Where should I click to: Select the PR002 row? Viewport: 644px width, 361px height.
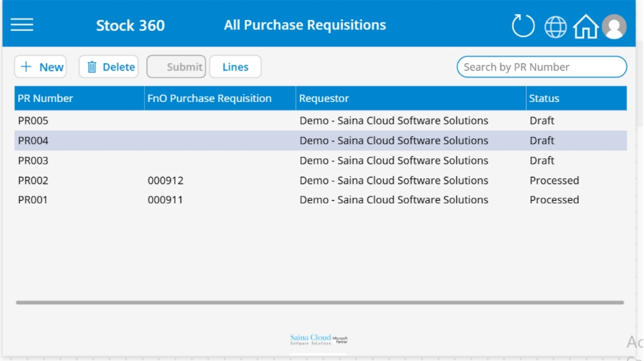(320, 180)
